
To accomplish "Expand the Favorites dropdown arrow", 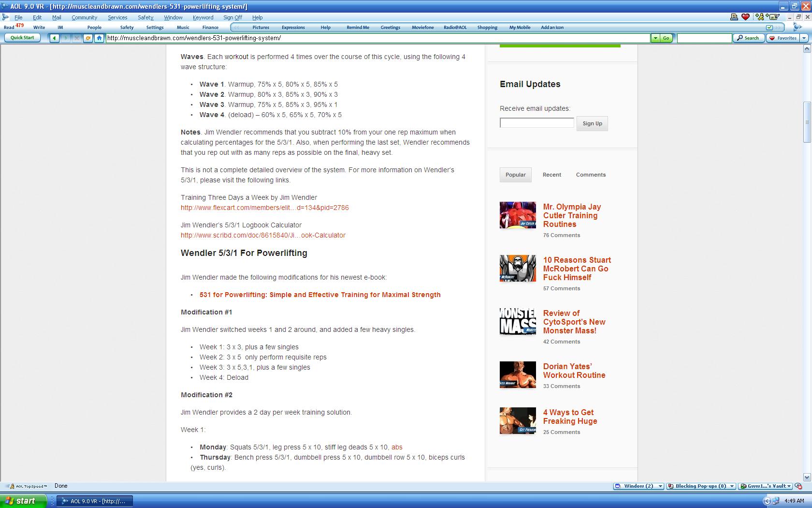I will tap(804, 38).
